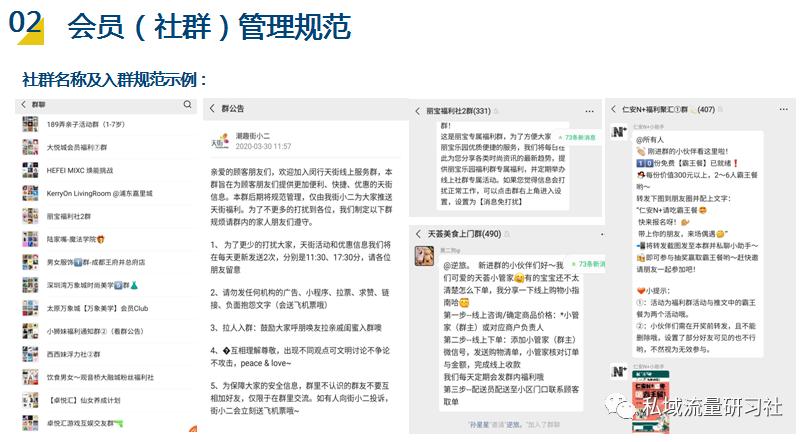Screen dimensions: 808x442
Task: Open the promotional poster image in 仁安N+ chat
Action: click(x=650, y=402)
